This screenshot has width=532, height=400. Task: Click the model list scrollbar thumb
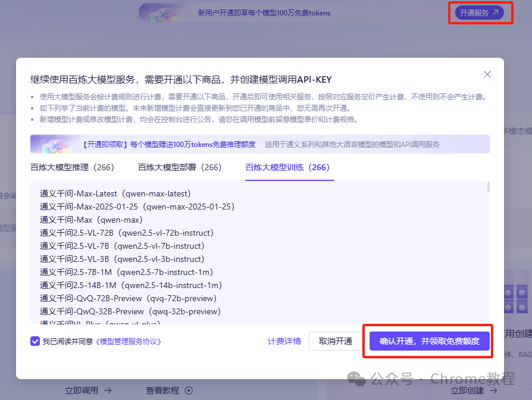pos(488,186)
